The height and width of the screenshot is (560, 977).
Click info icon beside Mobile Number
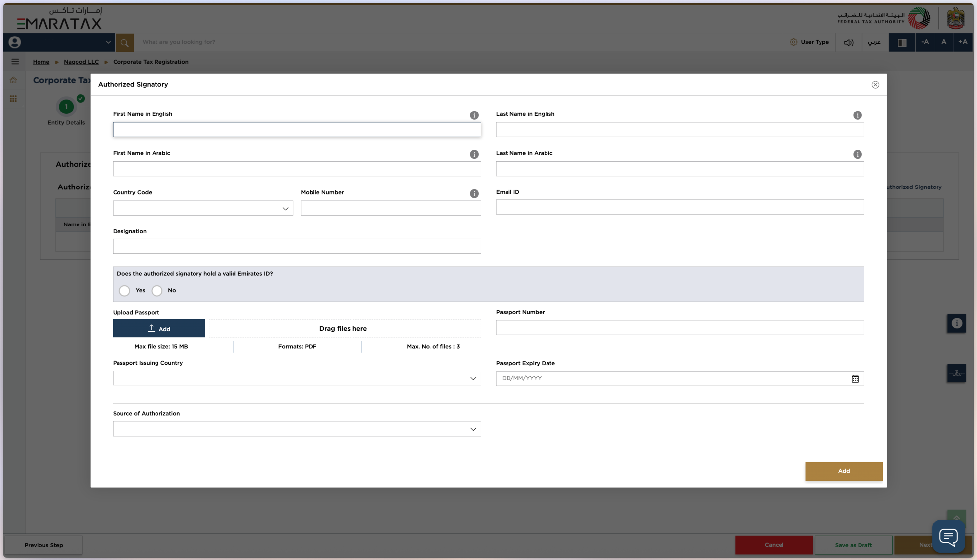(474, 194)
